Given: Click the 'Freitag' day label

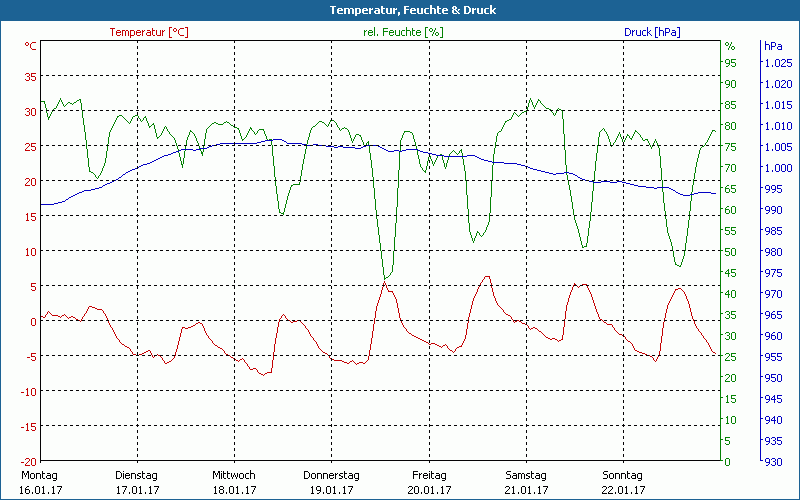Looking at the screenshot, I should tap(429, 475).
